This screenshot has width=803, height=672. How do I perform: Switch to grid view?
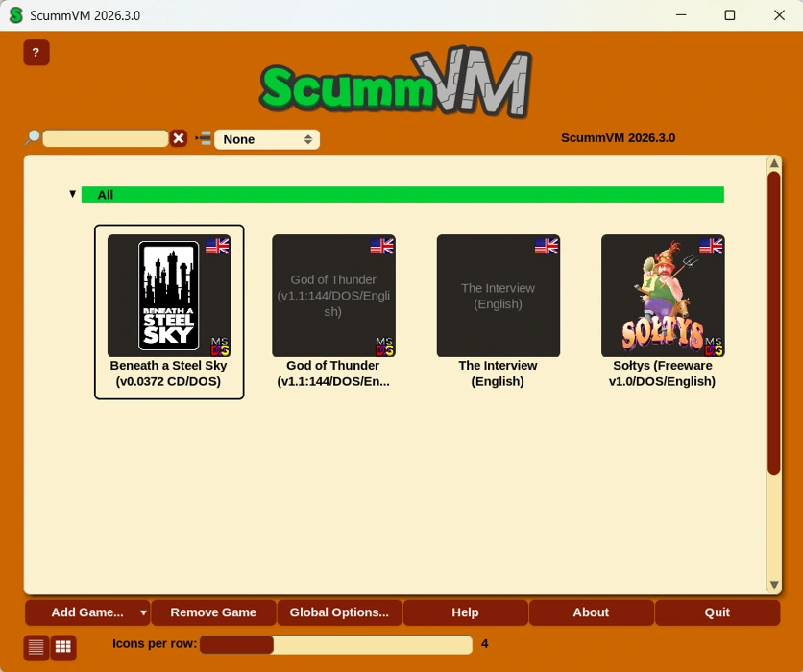point(63,647)
